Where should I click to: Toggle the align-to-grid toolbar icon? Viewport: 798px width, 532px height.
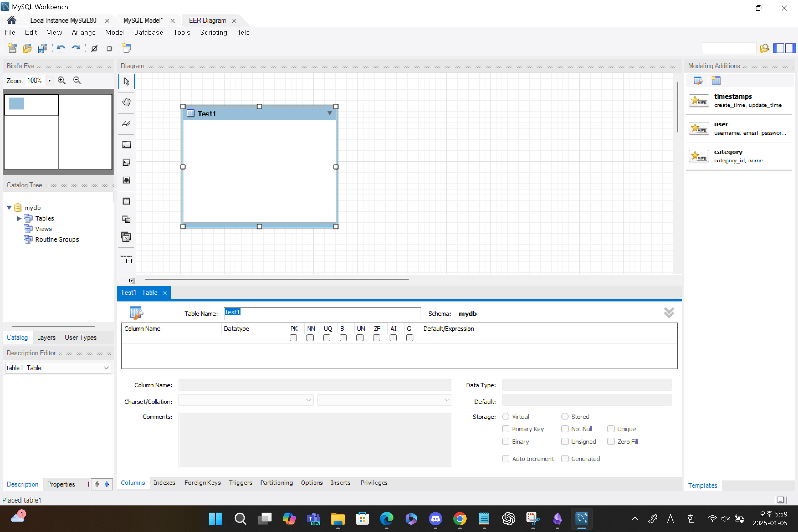pos(109,48)
